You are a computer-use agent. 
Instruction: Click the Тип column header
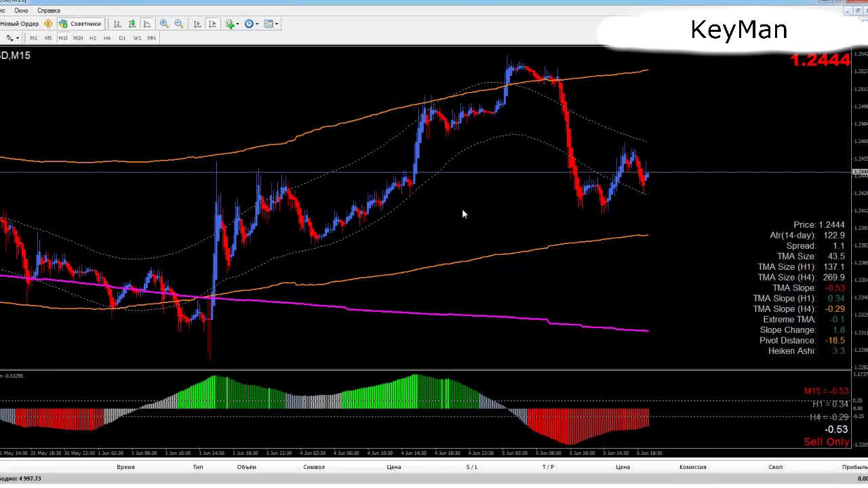click(x=198, y=467)
